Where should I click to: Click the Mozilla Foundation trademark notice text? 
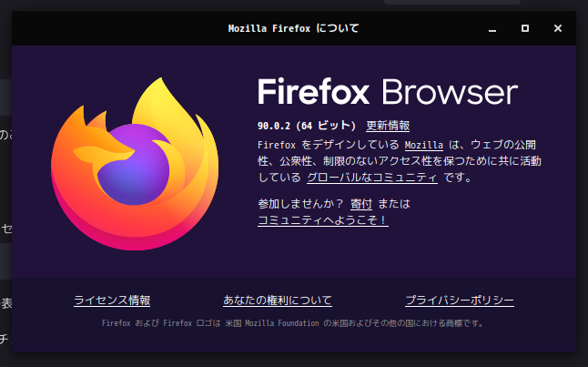point(293,323)
